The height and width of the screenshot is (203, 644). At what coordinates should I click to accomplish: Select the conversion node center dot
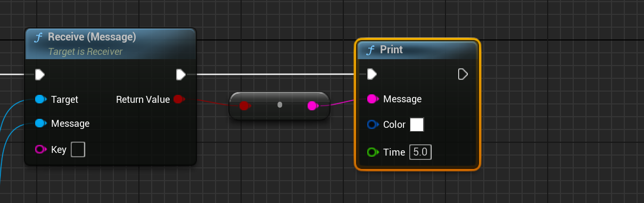[280, 105]
